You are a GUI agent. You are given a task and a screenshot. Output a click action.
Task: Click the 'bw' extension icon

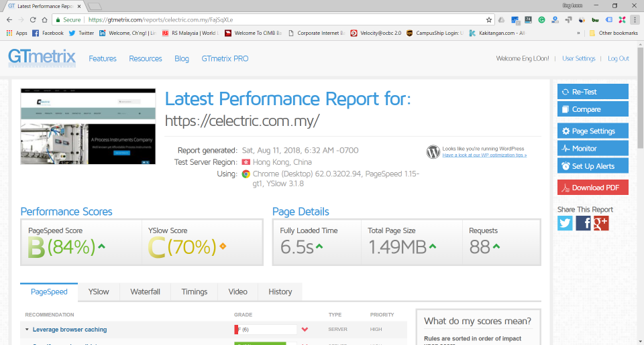pos(595,19)
